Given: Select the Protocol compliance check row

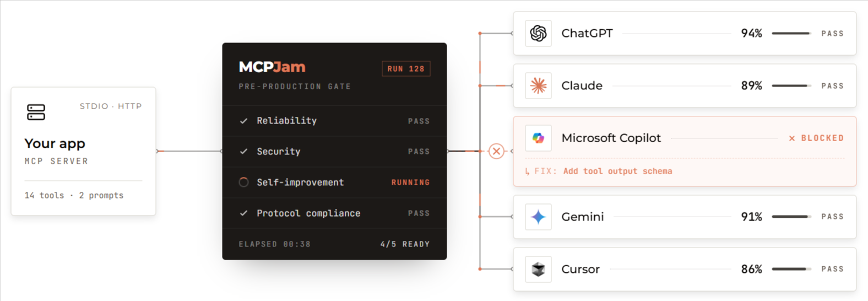Looking at the screenshot, I should (334, 213).
